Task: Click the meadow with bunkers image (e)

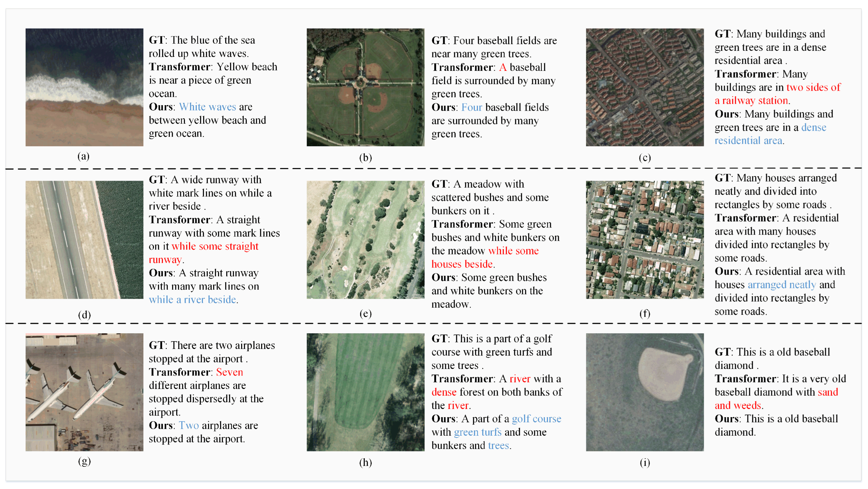Action: (365, 240)
